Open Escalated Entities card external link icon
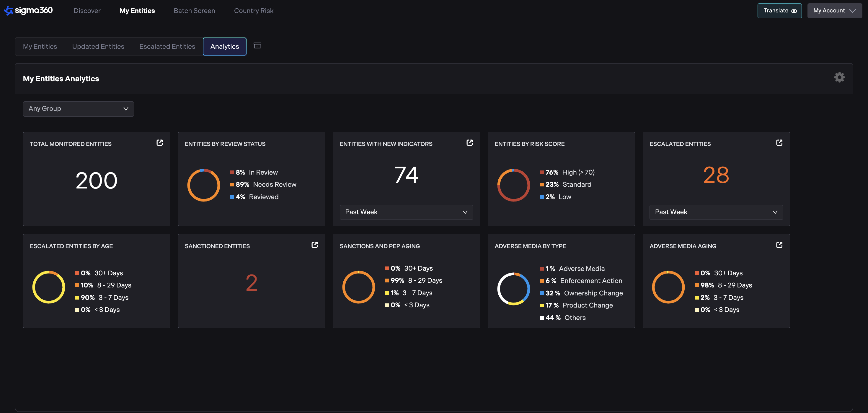868x413 pixels. (779, 143)
